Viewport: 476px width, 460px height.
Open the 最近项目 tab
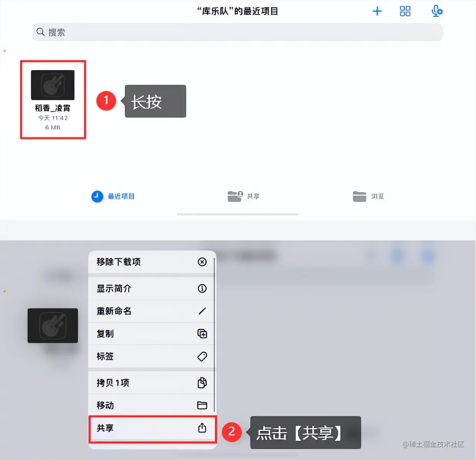pyautogui.click(x=113, y=196)
